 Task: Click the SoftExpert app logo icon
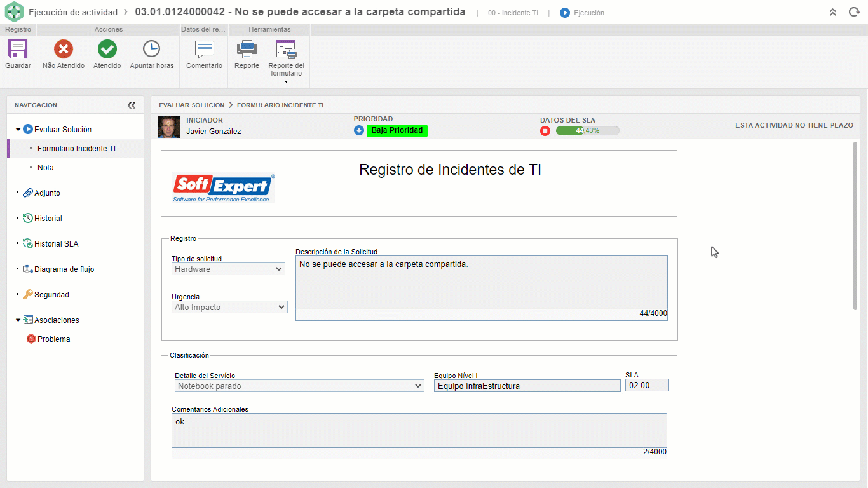[14, 12]
